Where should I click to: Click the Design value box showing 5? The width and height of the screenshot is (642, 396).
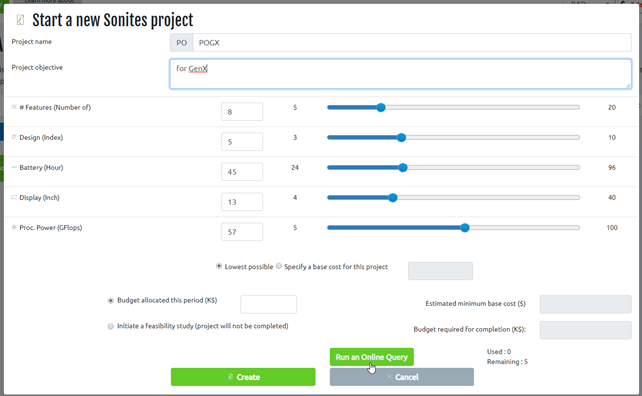pos(242,142)
